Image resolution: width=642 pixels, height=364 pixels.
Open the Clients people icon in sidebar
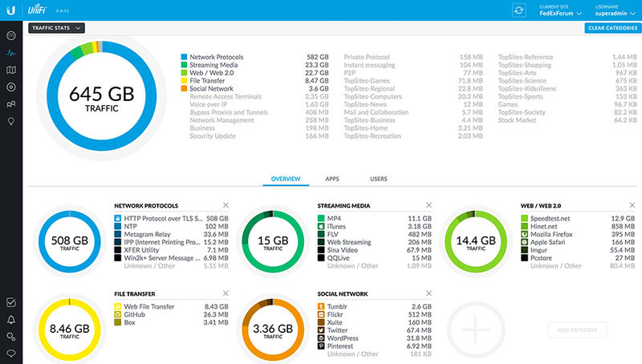[11, 104]
